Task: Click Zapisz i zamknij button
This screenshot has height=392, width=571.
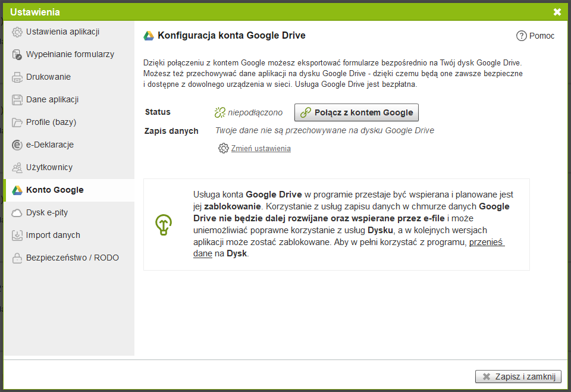Action: click(518, 377)
